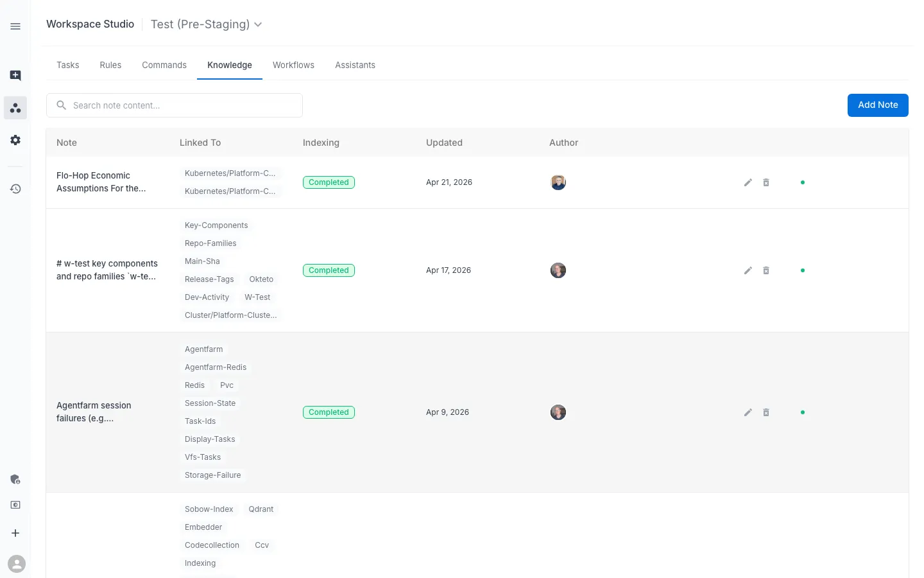924x578 pixels.
Task: Click the Session-State tag
Action: coord(210,403)
